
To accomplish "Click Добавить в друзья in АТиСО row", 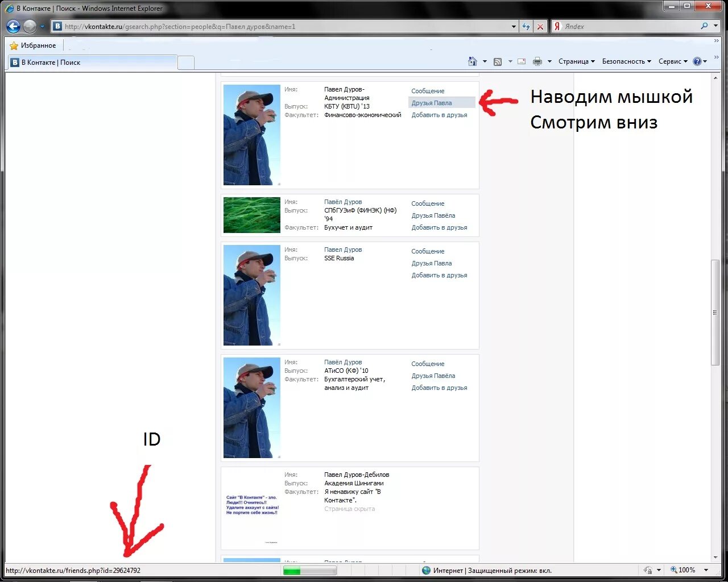I will (x=439, y=388).
